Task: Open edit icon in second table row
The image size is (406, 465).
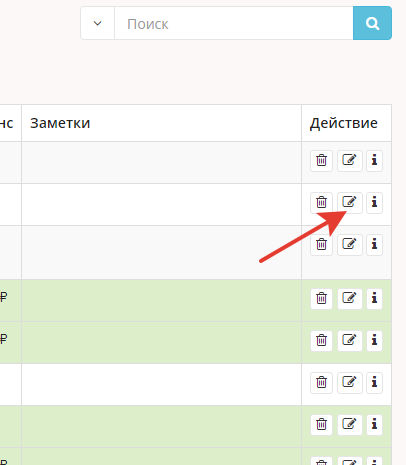Action: [350, 203]
